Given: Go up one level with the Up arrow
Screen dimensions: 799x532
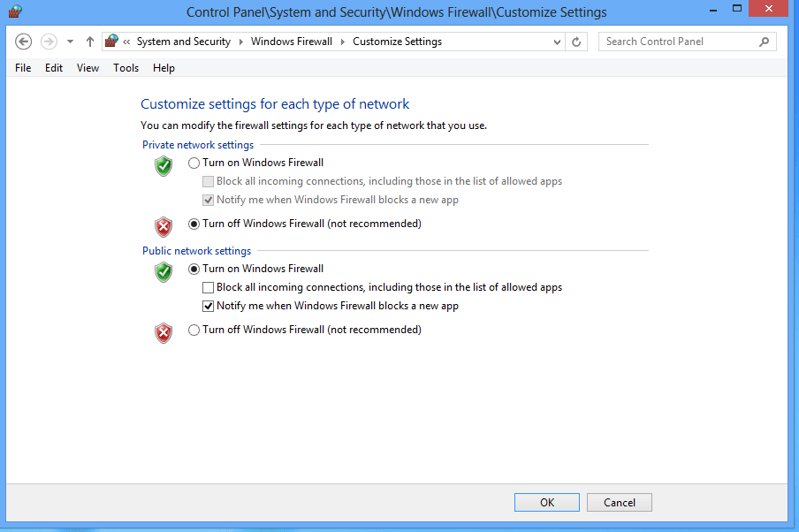Looking at the screenshot, I should coord(90,42).
